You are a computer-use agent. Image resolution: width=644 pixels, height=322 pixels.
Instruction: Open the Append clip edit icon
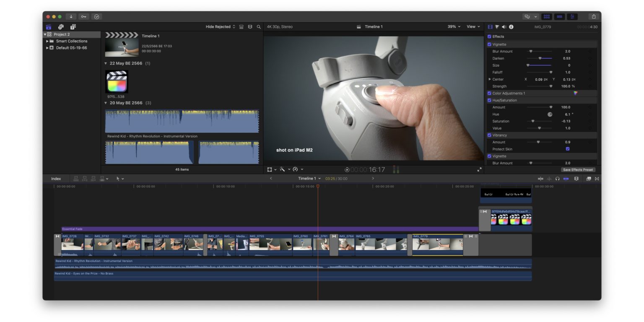coord(93,178)
